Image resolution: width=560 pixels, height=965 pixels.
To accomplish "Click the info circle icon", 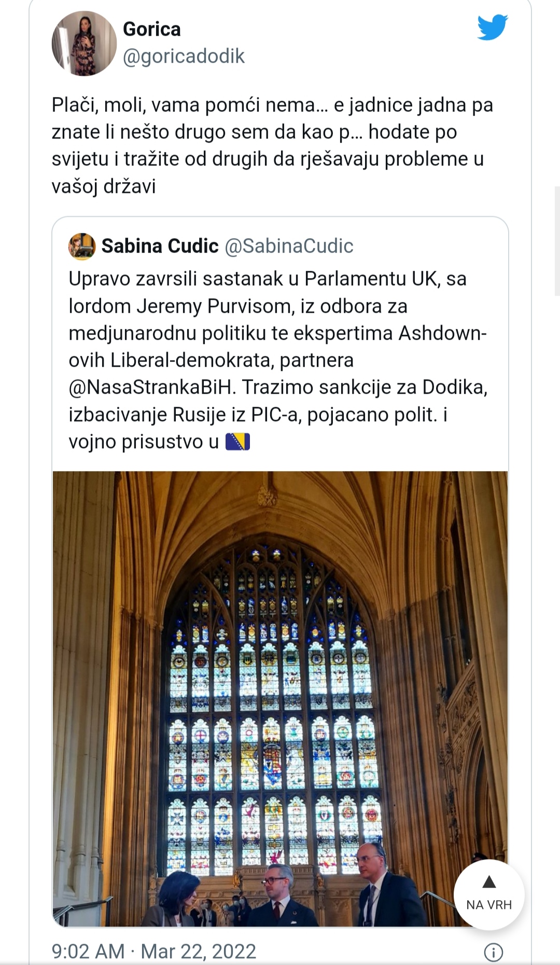I will [x=493, y=952].
